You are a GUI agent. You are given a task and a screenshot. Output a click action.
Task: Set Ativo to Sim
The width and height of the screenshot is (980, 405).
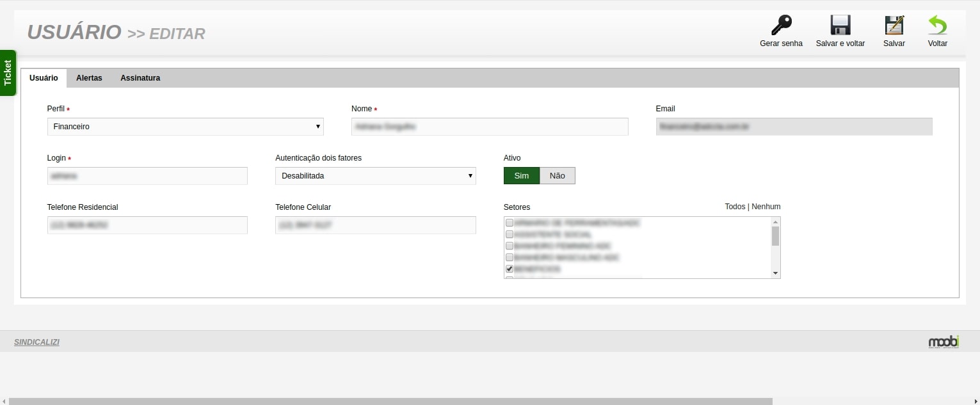click(x=522, y=175)
